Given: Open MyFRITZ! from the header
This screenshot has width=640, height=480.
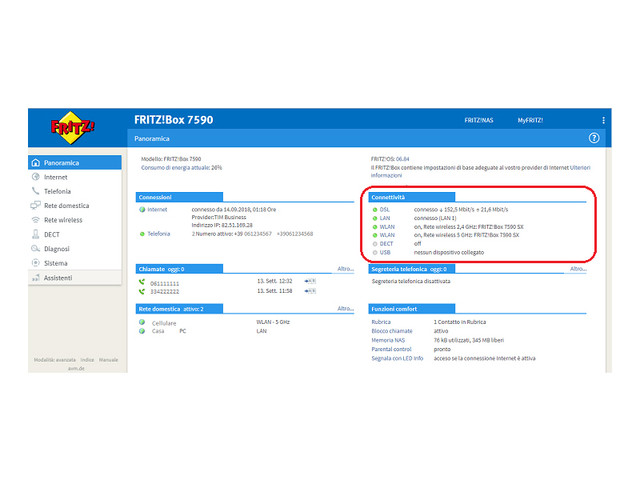Looking at the screenshot, I should click(530, 120).
